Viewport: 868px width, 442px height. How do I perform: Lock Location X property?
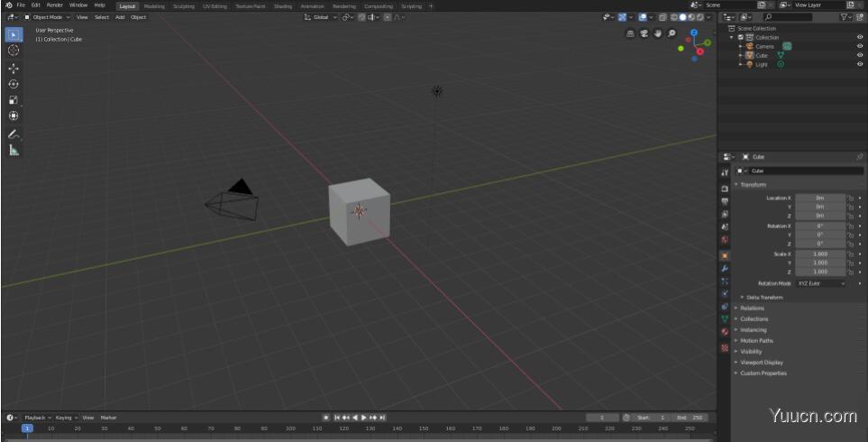(851, 198)
